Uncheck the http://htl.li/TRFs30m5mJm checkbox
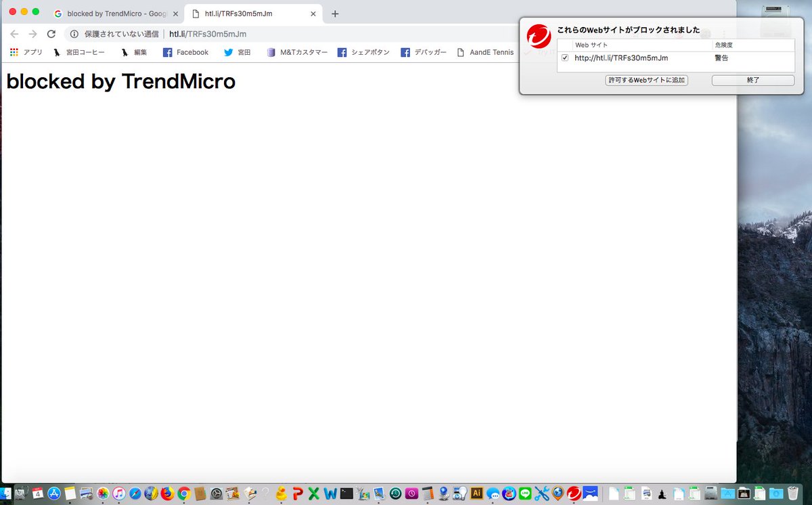Screen dimensions: 812x505 pos(565,58)
